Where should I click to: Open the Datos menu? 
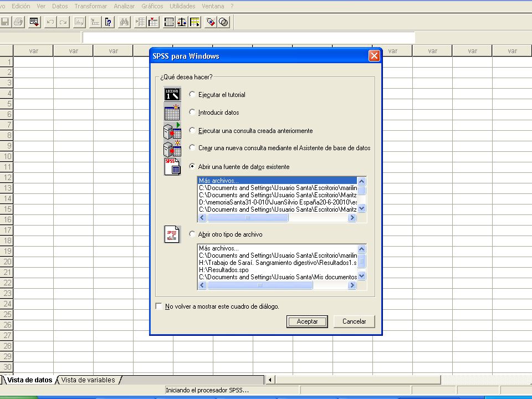(x=60, y=6)
